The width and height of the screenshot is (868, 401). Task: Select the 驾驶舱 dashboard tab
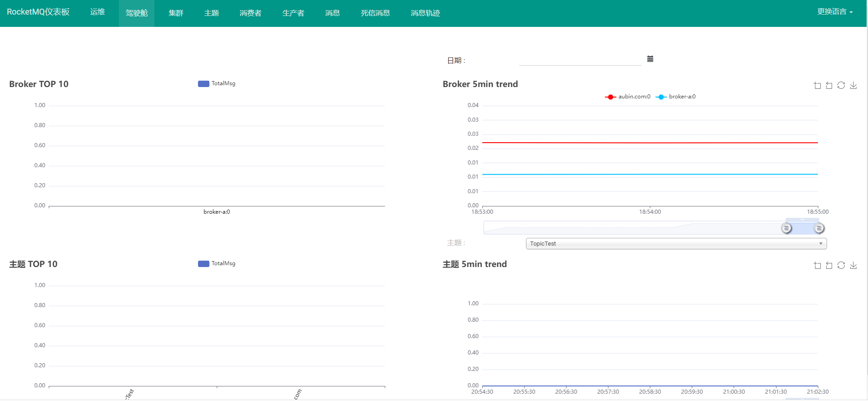(137, 13)
